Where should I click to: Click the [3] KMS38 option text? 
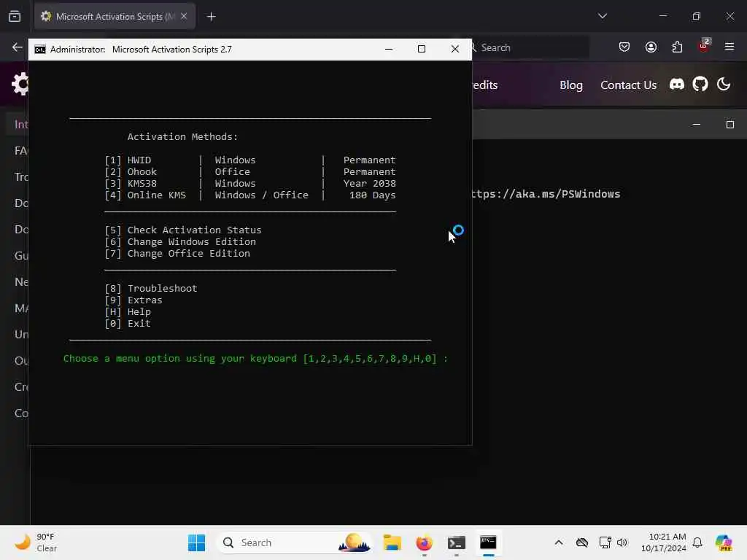(x=131, y=183)
